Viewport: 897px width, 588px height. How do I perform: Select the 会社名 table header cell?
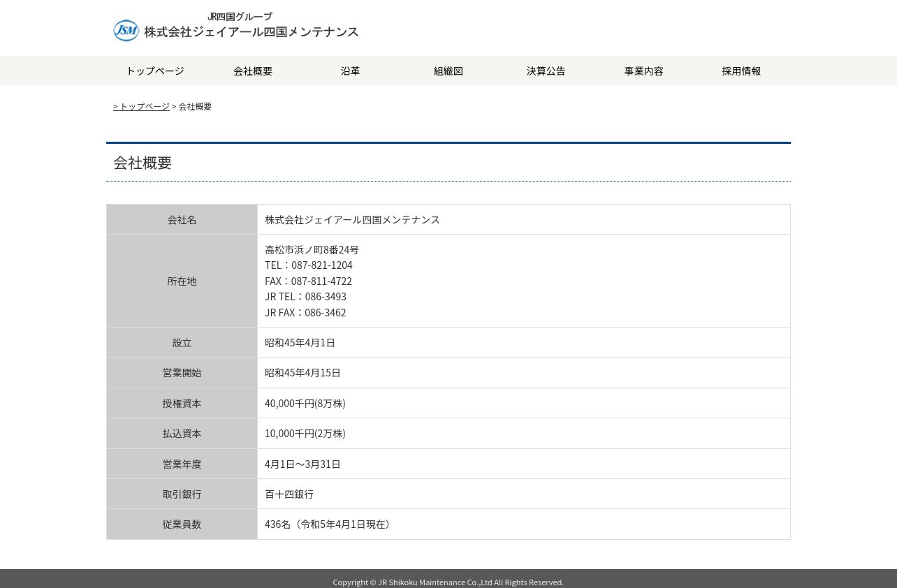point(182,219)
